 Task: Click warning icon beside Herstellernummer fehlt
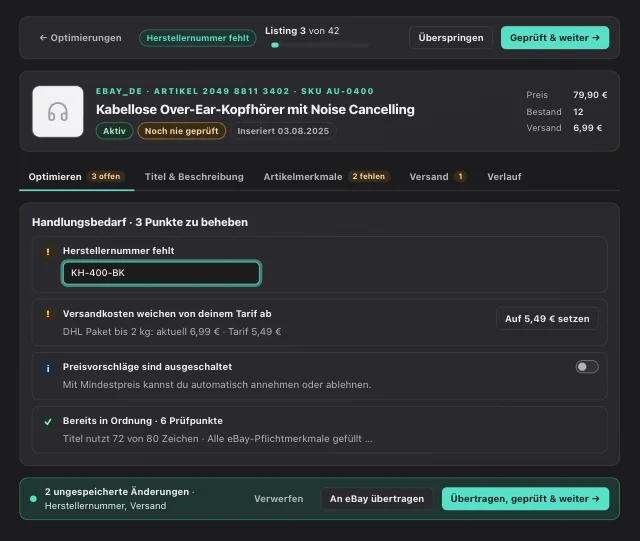(x=48, y=252)
